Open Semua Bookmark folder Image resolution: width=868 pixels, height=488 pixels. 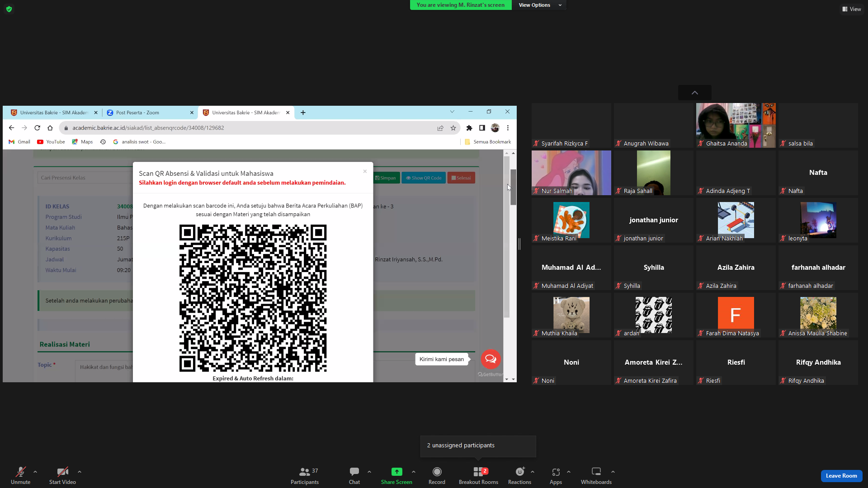[x=488, y=142]
